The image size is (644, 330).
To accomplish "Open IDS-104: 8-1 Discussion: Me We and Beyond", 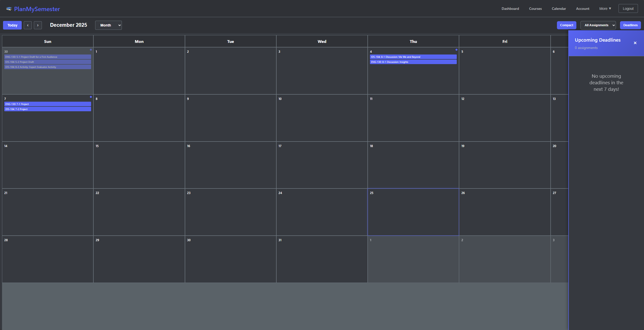I will point(413,57).
